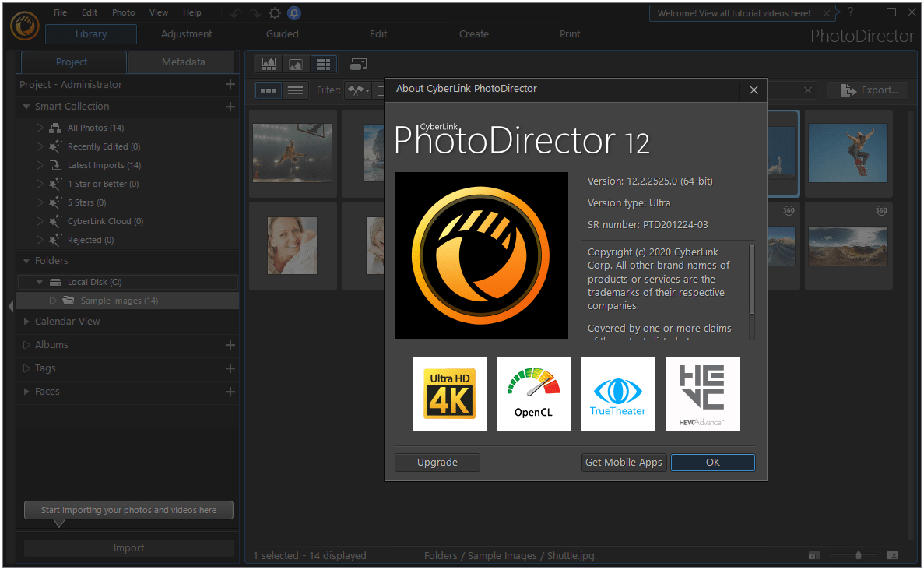The height and width of the screenshot is (570, 924).
Task: Switch to viewer and browser mode icon
Action: 269,64
